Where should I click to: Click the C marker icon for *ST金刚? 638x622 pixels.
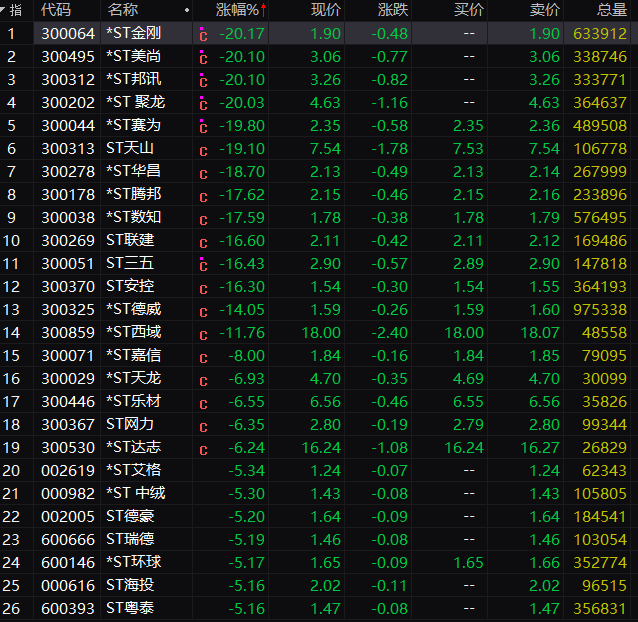point(203,34)
